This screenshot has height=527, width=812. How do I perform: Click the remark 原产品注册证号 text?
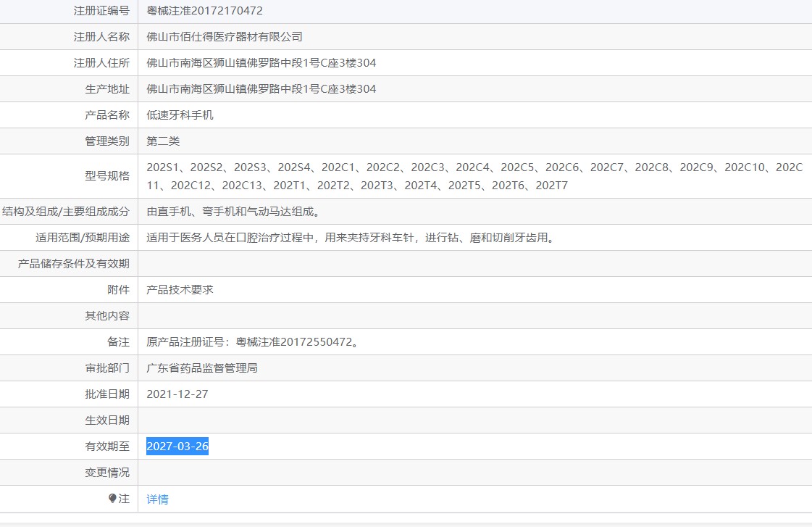click(253, 342)
